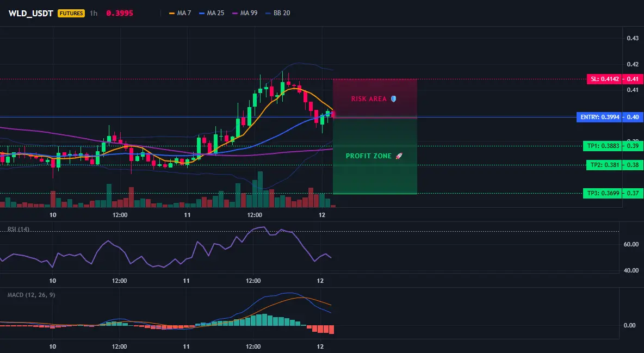Click the rocket icon beside PROFIT ZONE
Screen dimensions: 644x353
point(399,156)
